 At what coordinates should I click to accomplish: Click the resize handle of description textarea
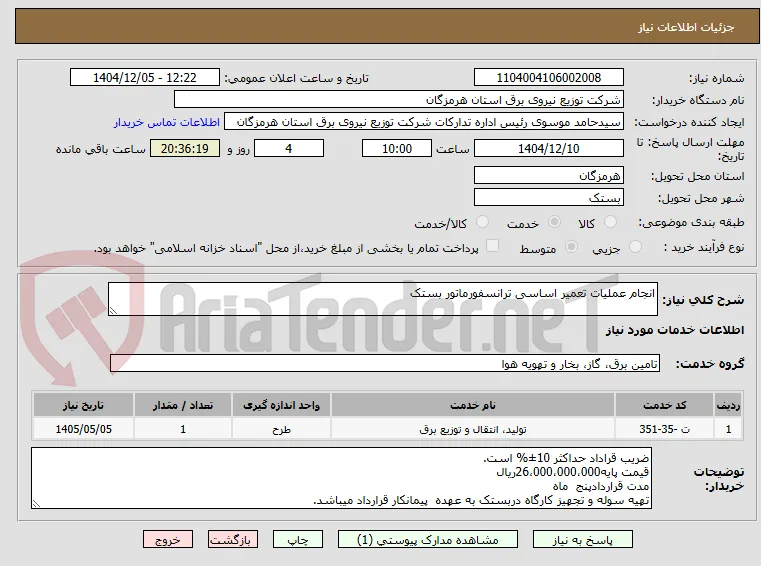pos(114,310)
